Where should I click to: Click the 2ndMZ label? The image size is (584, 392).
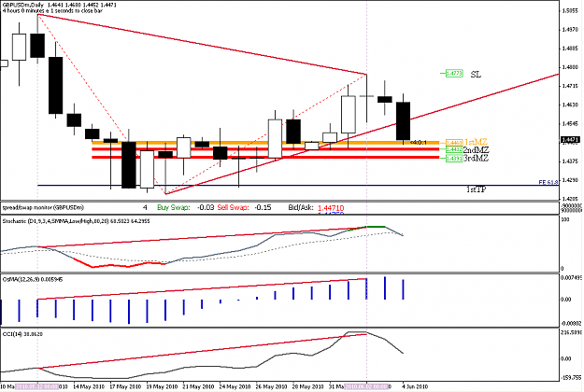point(476,150)
